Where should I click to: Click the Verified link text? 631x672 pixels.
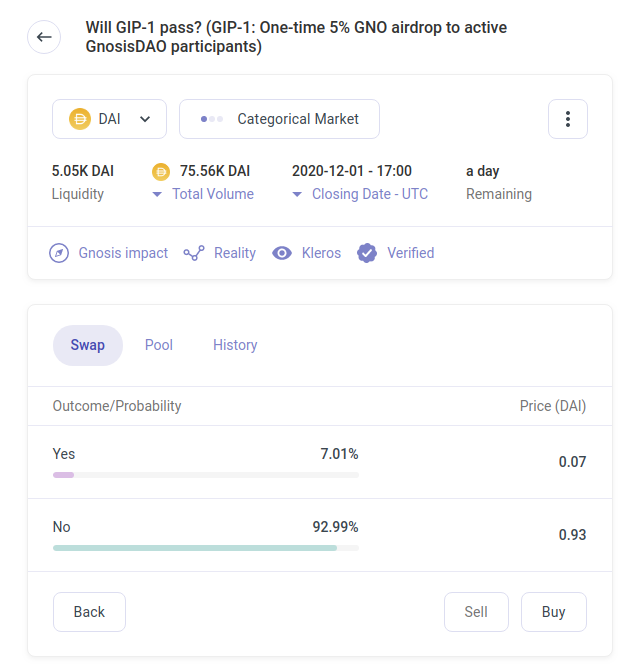[x=411, y=253]
